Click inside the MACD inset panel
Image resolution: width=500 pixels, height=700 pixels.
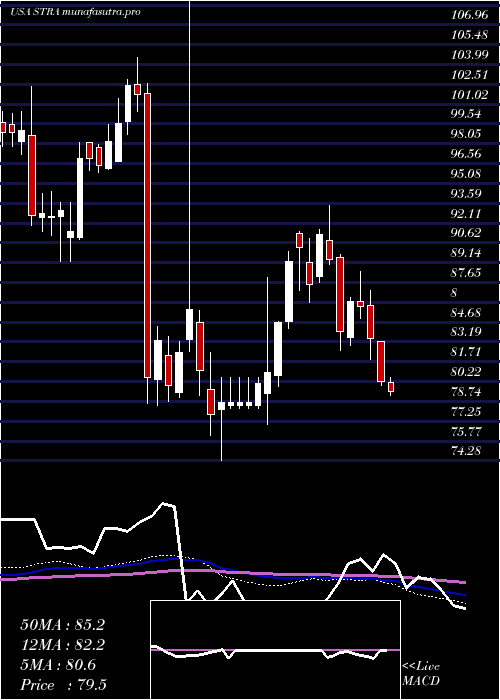(x=275, y=650)
